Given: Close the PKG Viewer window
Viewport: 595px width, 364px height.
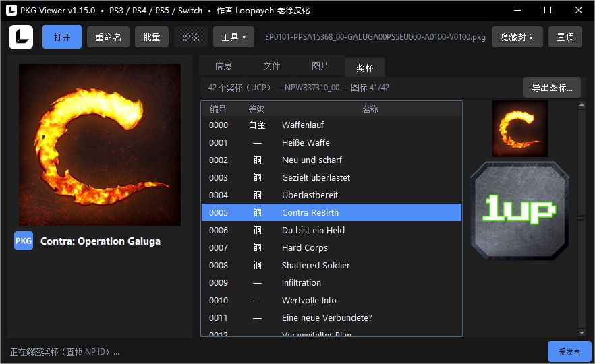Looking at the screenshot, I should pos(579,10).
